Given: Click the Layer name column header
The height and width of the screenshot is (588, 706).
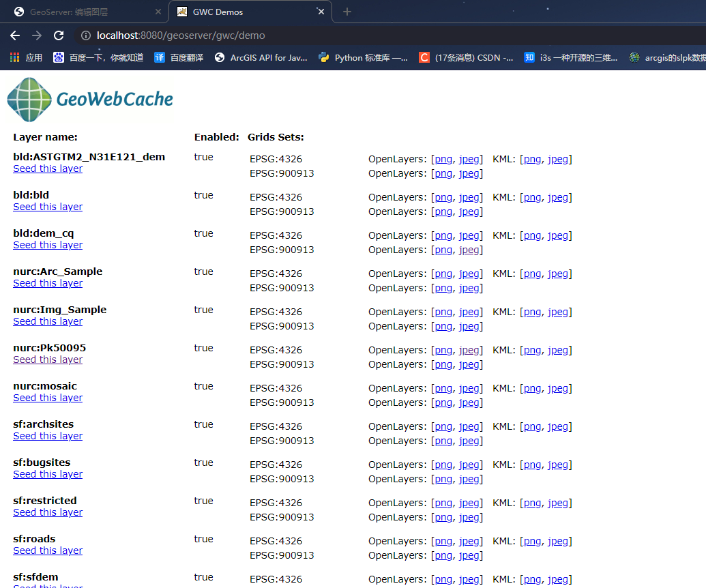Looking at the screenshot, I should point(45,137).
